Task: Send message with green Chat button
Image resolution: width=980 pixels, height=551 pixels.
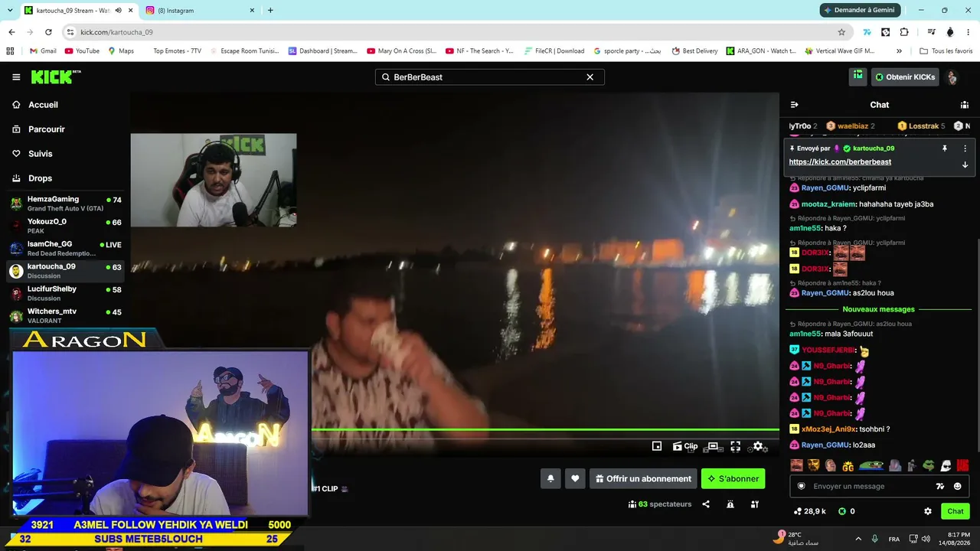Action: pos(955,511)
